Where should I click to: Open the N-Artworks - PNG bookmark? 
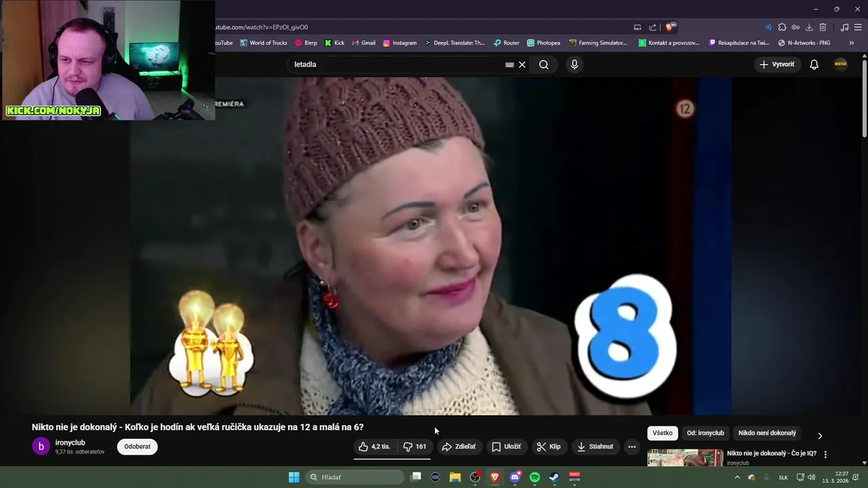point(804,43)
